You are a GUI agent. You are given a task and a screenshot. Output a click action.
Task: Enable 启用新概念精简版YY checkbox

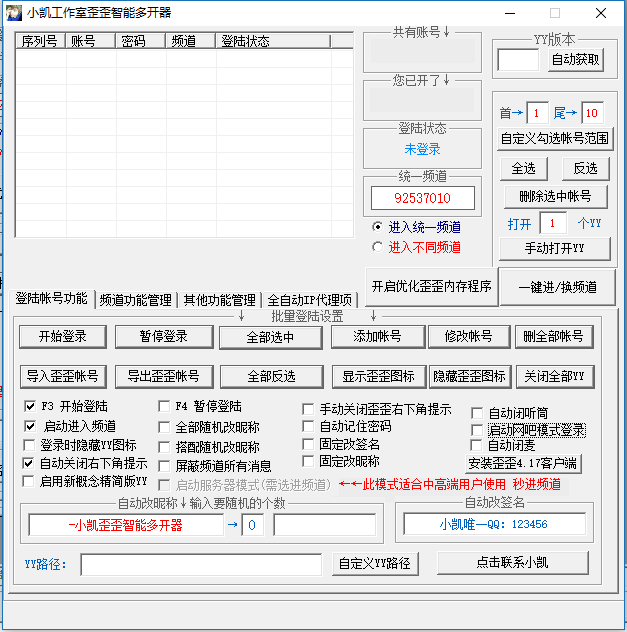28,481
